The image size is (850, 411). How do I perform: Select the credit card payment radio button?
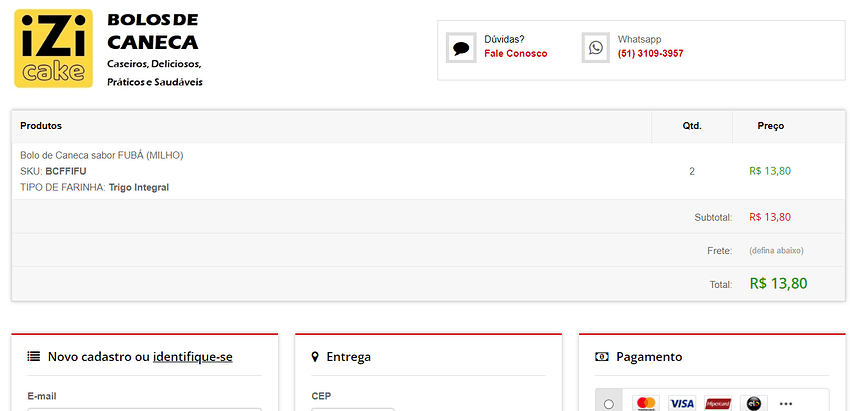coord(609,404)
